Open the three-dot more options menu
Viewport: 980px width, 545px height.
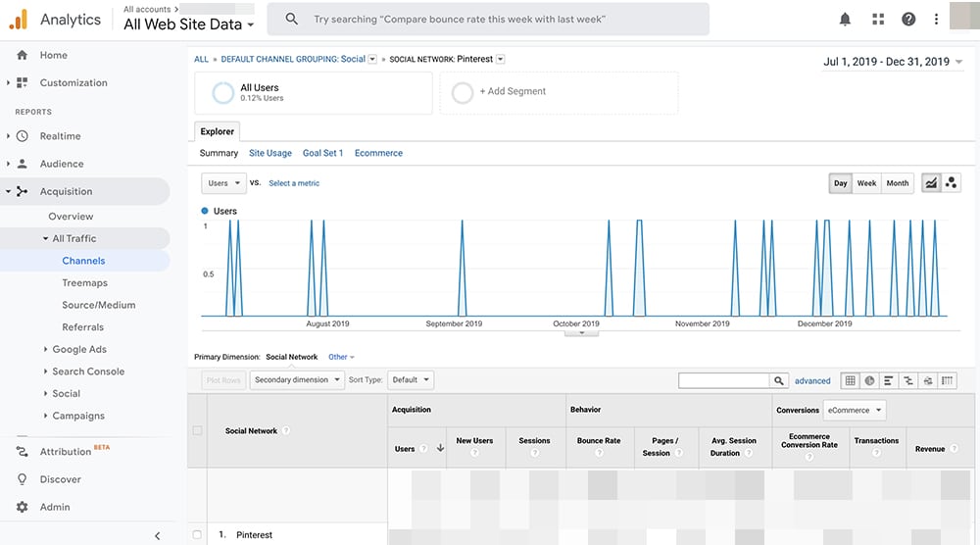[x=936, y=20]
